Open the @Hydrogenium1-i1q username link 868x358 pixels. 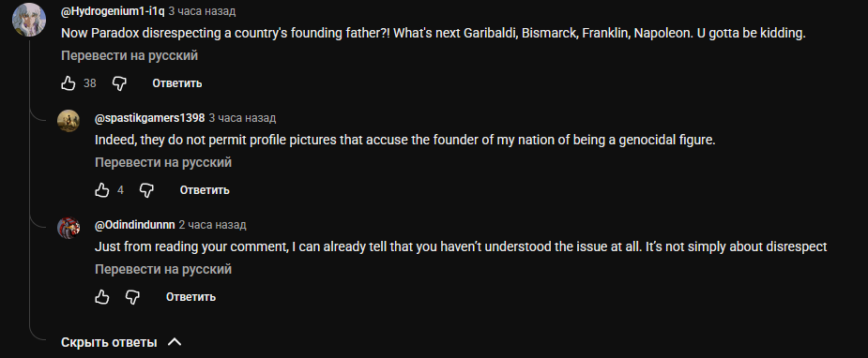coord(113,11)
